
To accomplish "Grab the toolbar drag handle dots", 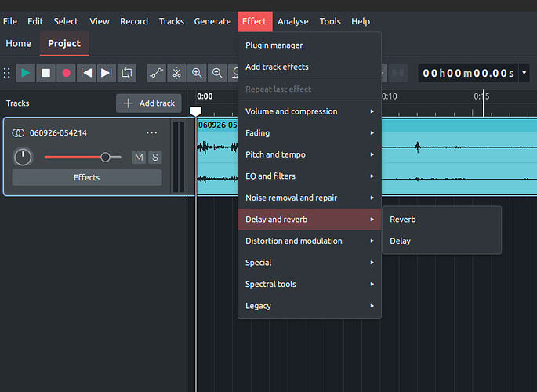I will pos(7,73).
